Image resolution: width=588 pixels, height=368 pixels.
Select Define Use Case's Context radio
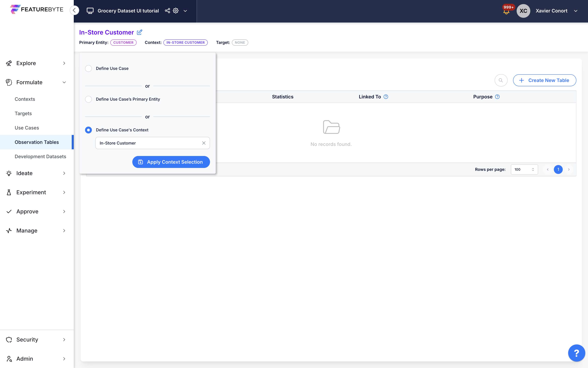coord(88,130)
